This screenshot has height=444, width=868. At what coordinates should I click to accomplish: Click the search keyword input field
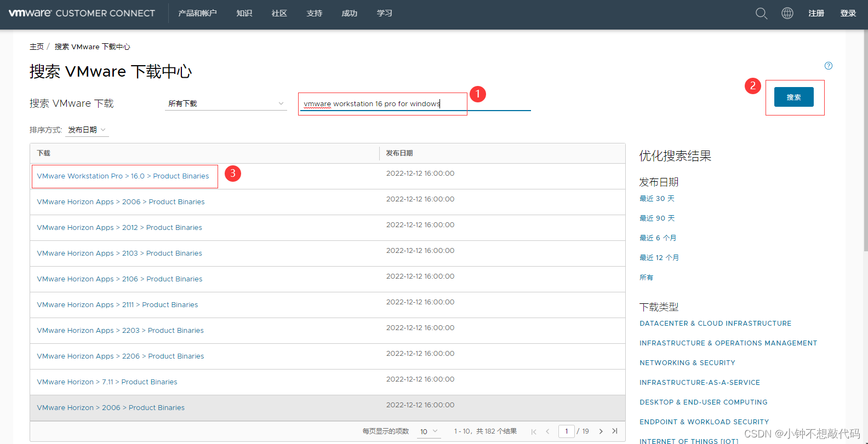(x=415, y=103)
